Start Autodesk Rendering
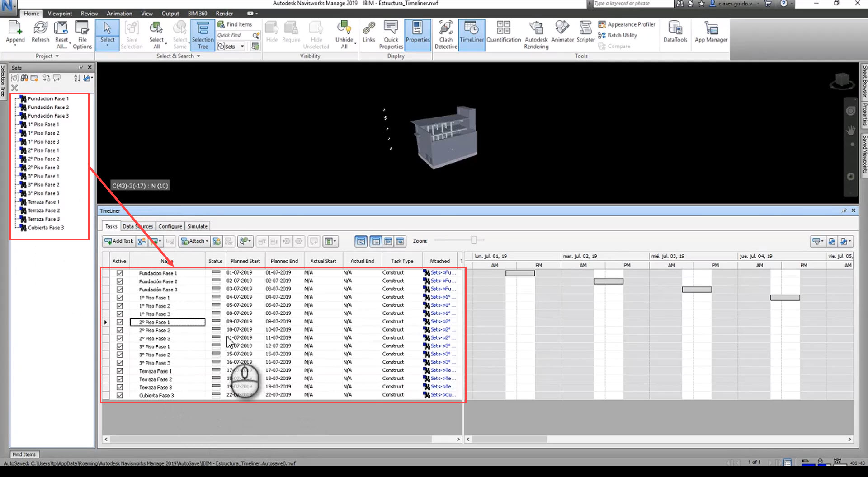 536,35
